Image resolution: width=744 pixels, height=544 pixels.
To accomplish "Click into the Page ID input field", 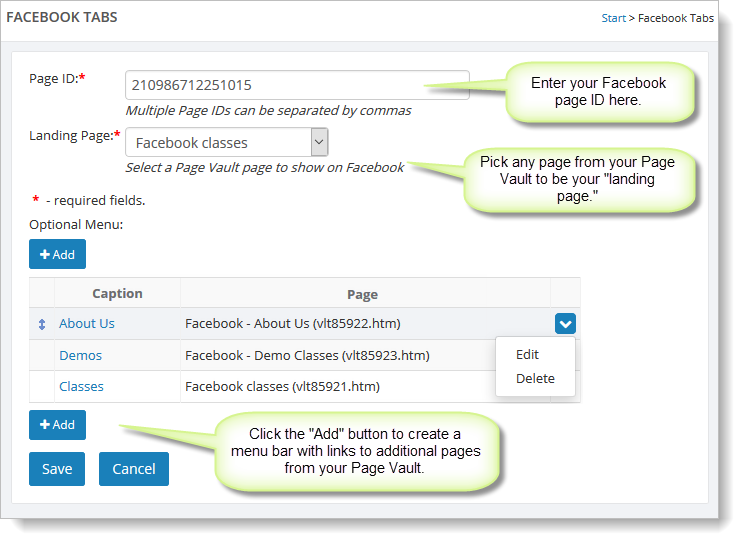I will pyautogui.click(x=298, y=85).
